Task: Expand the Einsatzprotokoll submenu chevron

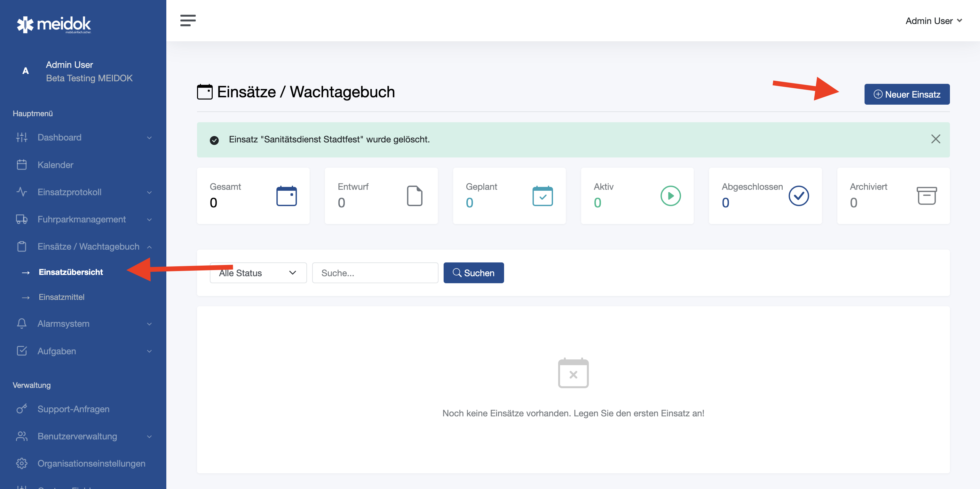Action: tap(149, 193)
